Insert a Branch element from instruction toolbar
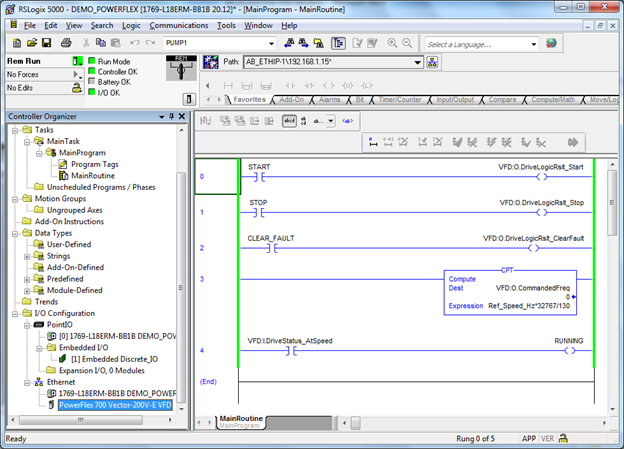 coord(247,86)
